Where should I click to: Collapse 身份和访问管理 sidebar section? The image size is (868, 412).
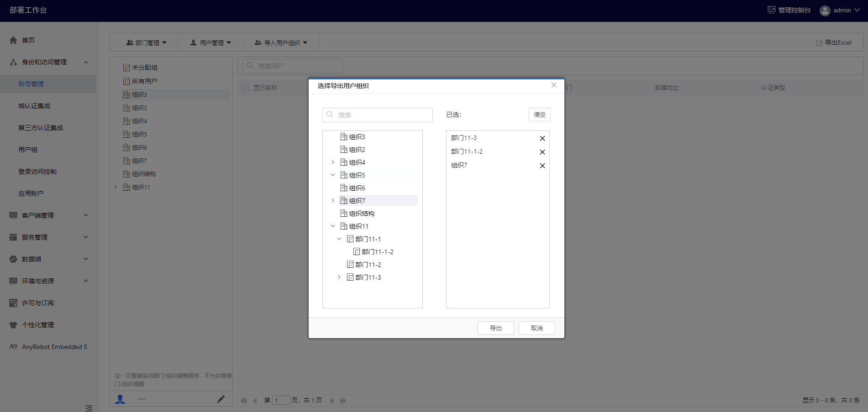pyautogui.click(x=86, y=62)
